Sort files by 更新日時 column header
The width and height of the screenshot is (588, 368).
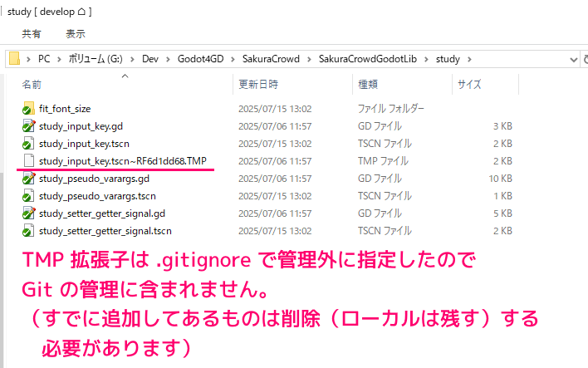click(258, 85)
